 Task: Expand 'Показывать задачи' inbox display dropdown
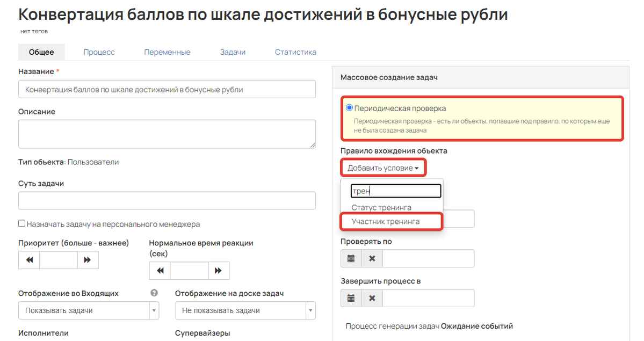[88, 310]
